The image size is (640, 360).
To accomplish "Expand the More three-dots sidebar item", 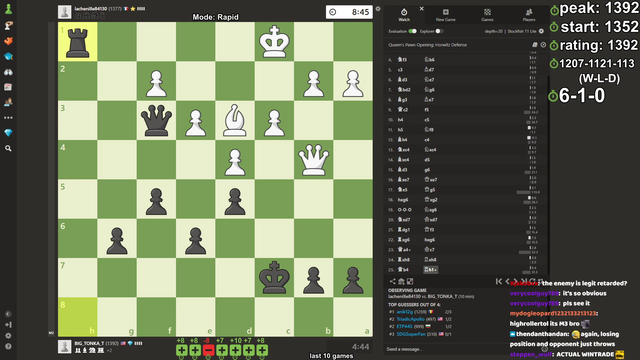I will (x=8, y=118).
